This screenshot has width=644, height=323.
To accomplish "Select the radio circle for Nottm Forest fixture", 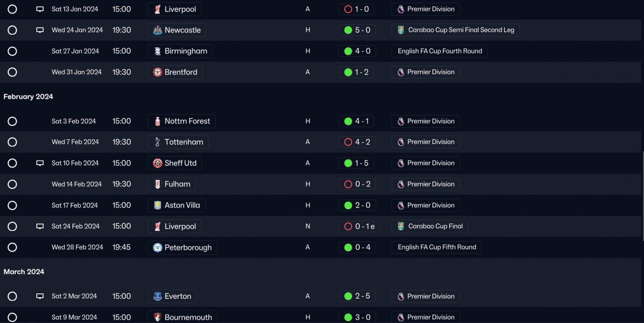I will [13, 121].
